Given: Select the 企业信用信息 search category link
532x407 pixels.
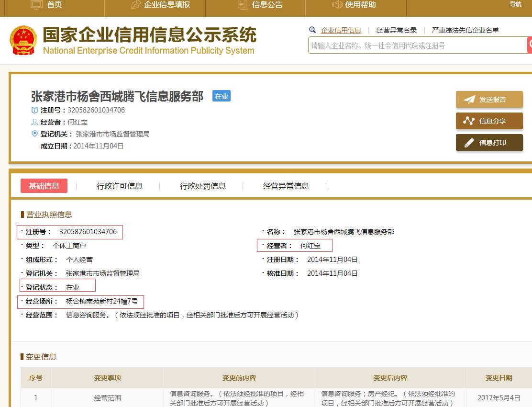Looking at the screenshot, I should 341,30.
